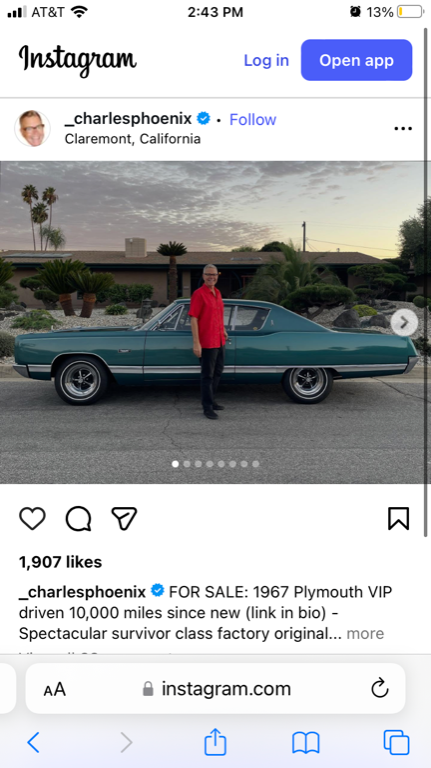Open the AA reader text-size menu
Screen dimensions: 431x768
click(x=54, y=689)
